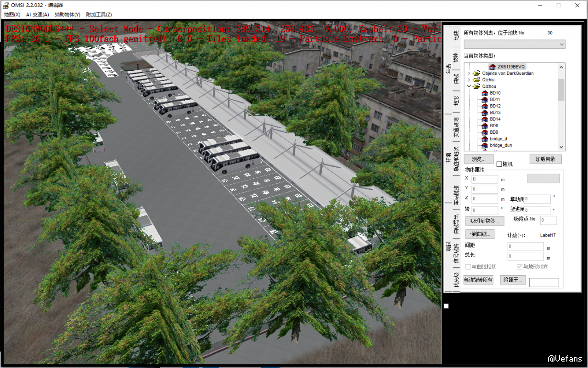Viewport: 588px width, 368px height.
Task: Click the 加载目录 button
Action: point(545,159)
